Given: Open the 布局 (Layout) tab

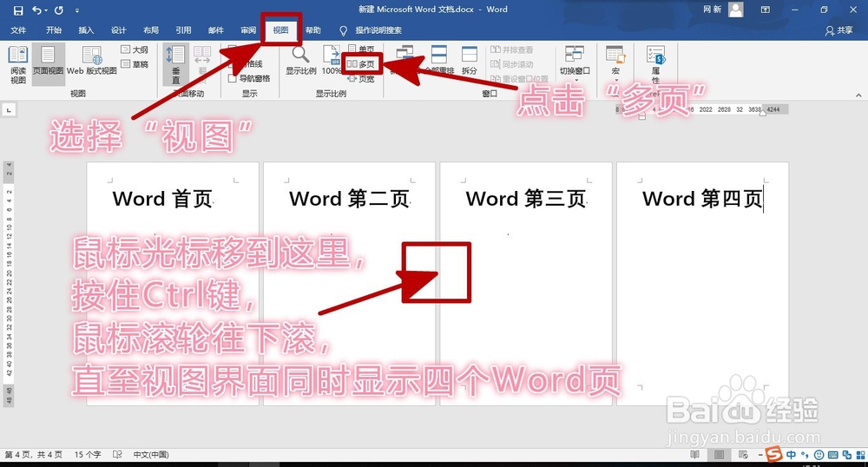Looking at the screenshot, I should pyautogui.click(x=150, y=30).
